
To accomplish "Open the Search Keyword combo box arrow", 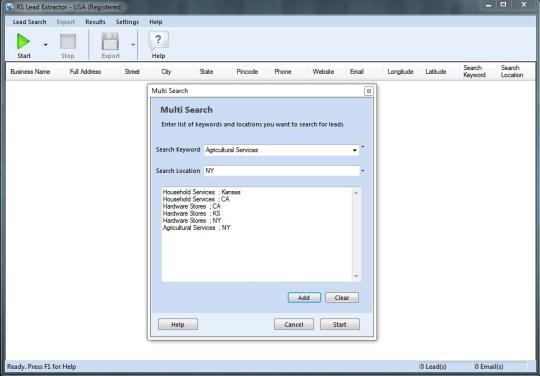I will tap(354, 150).
